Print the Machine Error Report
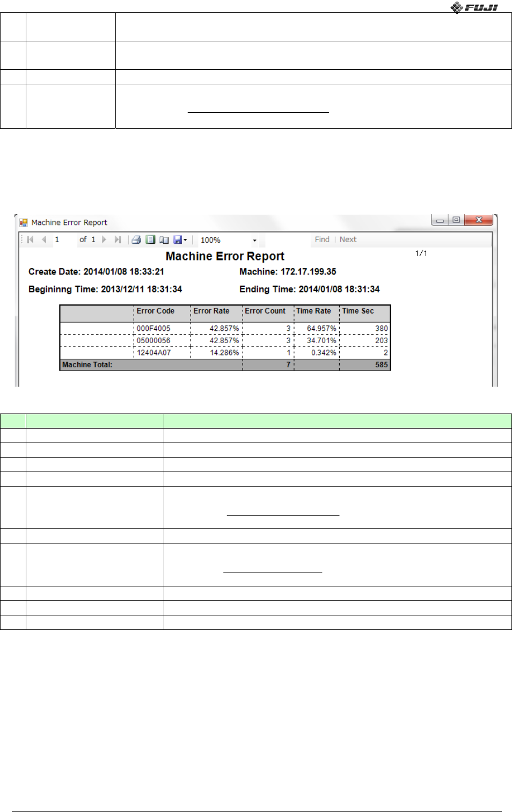 (x=136, y=240)
